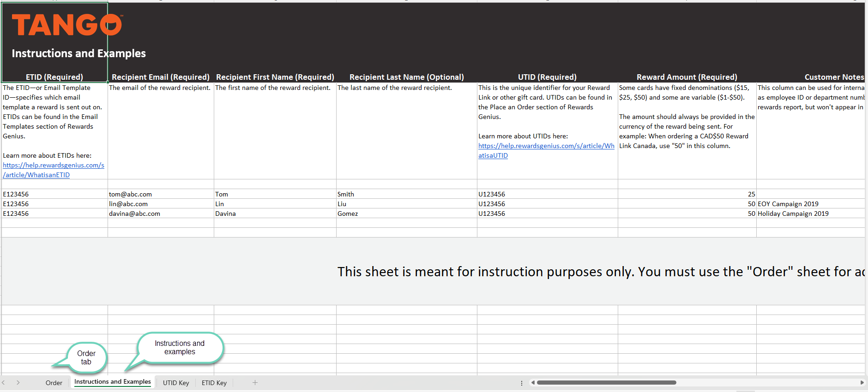Viewport: 868px width, 392px height.
Task: Select the Instructions and Examples sheet tab
Action: pyautogui.click(x=113, y=382)
